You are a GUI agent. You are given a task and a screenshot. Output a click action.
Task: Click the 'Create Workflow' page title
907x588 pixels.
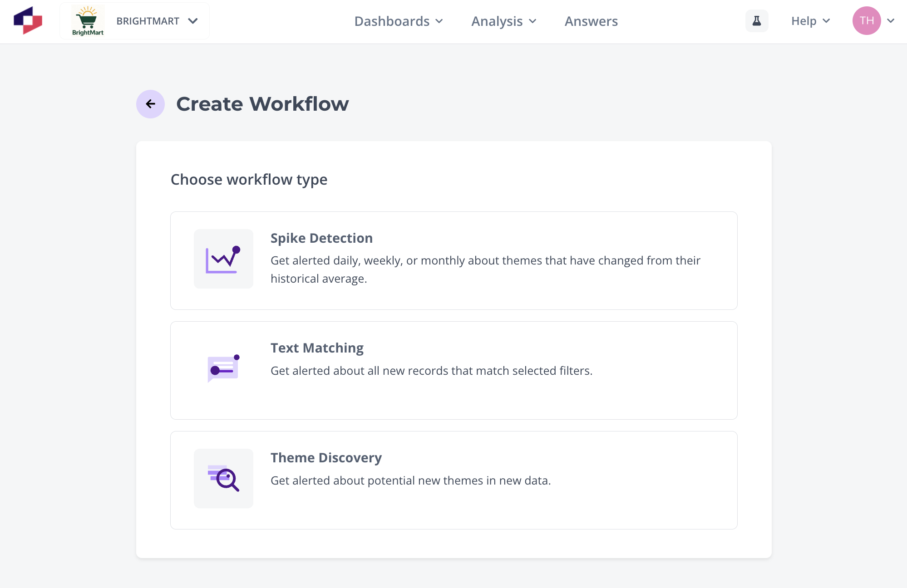coord(262,104)
